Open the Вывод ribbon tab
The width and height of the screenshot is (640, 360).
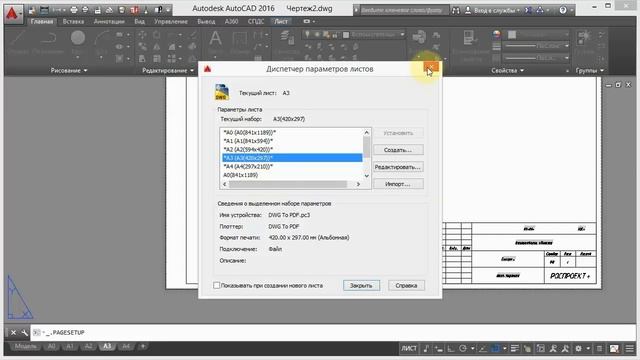[x=206, y=21]
